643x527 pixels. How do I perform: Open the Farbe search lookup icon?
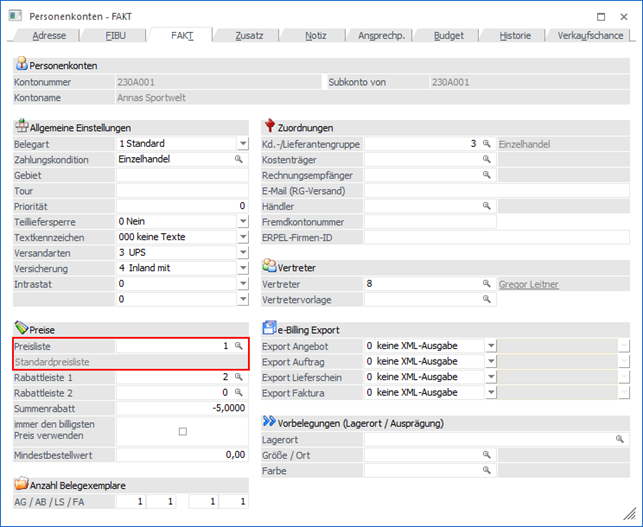[487, 470]
